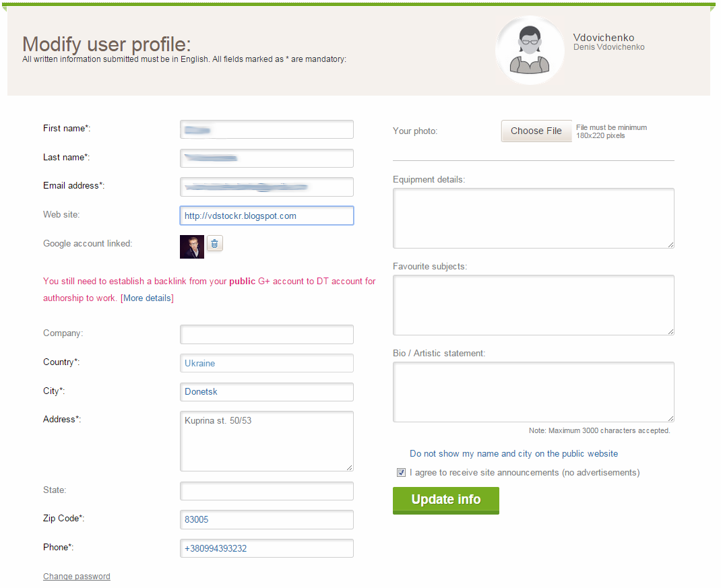
Task: Open the More details link
Action: [147, 298]
